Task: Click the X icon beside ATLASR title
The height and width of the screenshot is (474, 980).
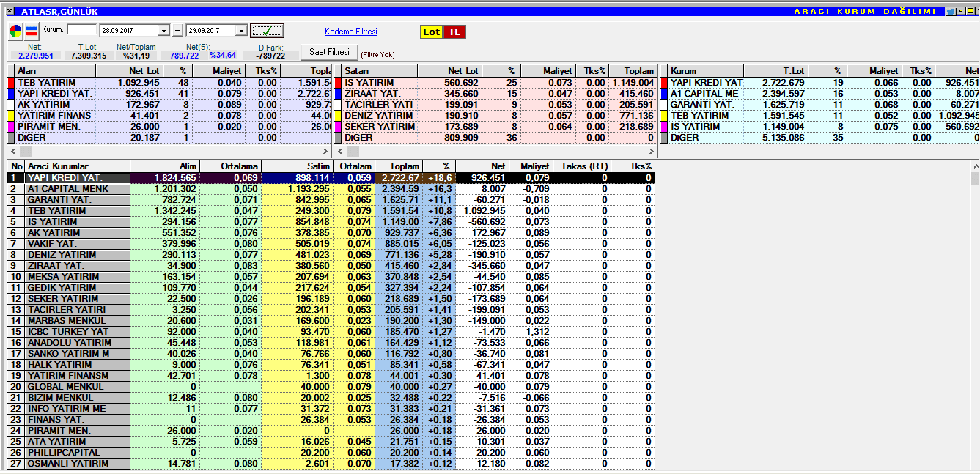Action: point(9,12)
